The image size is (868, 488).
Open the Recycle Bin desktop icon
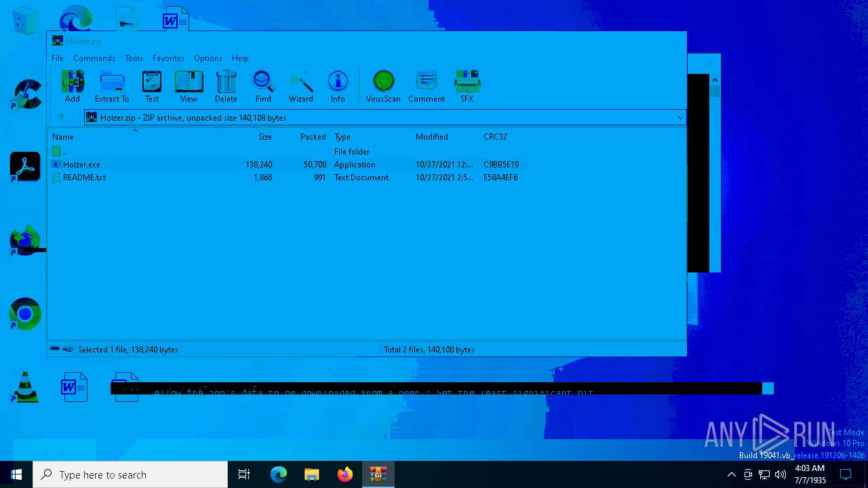tap(25, 20)
